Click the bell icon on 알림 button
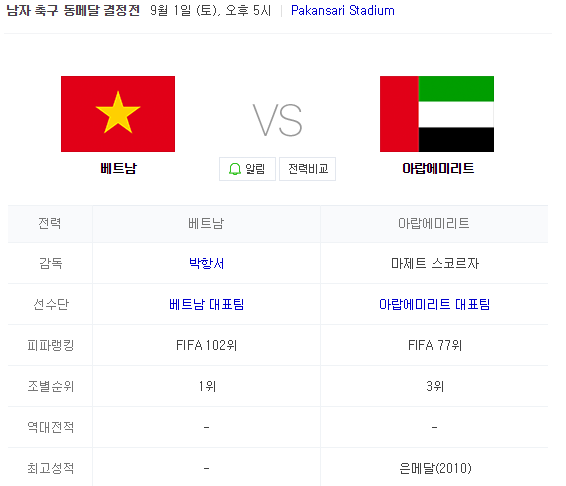Image resolution: width=566 pixels, height=486 pixels. tap(235, 169)
